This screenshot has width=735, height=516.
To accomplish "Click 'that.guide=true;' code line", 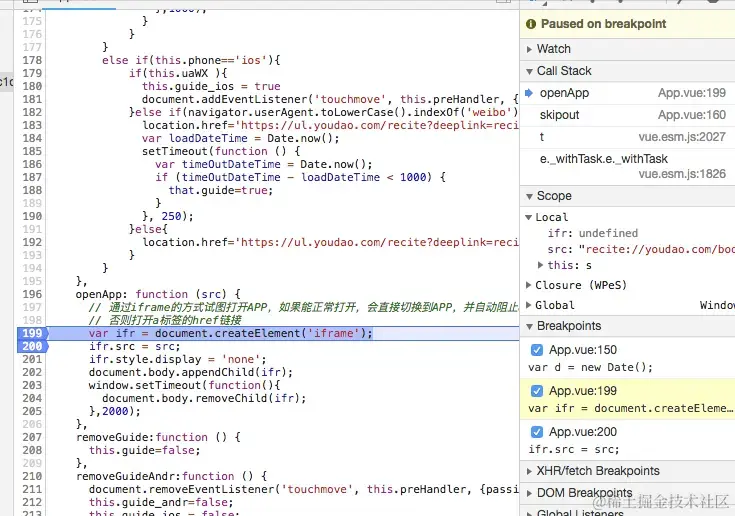I will click(221, 190).
